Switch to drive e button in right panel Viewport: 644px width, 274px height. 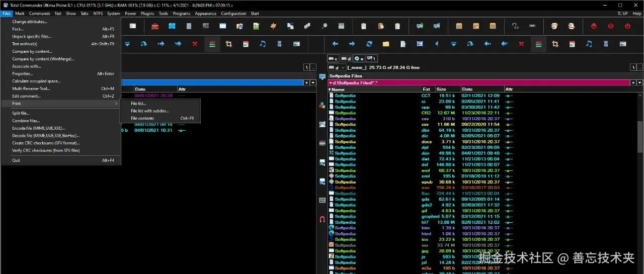(x=359, y=59)
